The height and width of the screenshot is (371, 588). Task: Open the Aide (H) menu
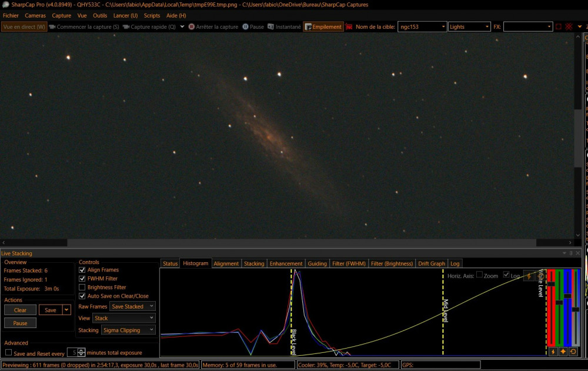tap(176, 15)
